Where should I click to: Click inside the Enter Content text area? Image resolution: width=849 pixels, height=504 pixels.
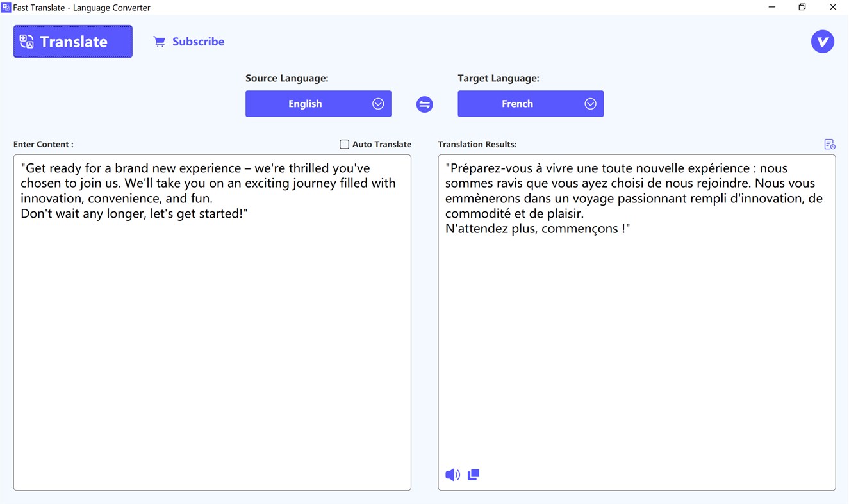(211, 320)
